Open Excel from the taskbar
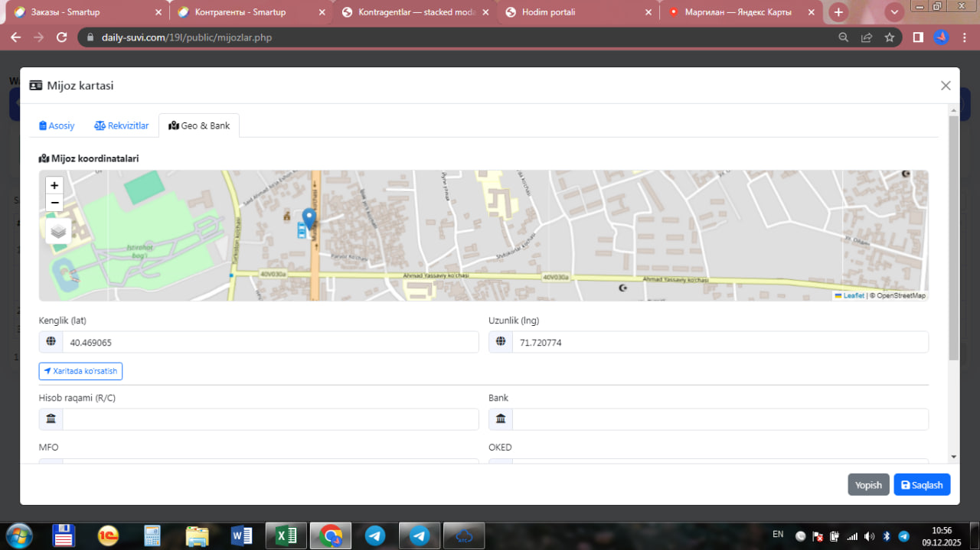This screenshot has height=550, width=980. point(286,535)
